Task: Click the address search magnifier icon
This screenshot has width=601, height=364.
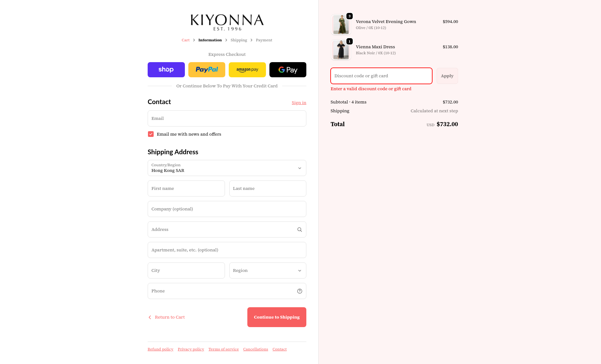Action: point(300,230)
